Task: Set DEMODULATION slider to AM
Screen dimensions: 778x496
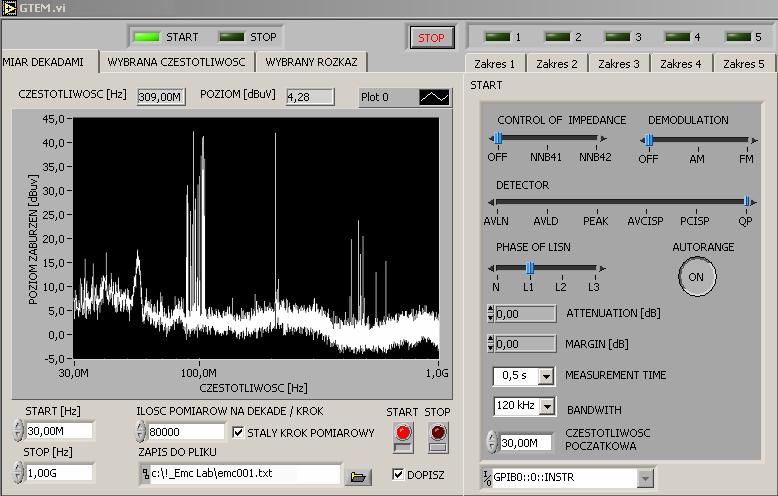Action: click(x=698, y=141)
